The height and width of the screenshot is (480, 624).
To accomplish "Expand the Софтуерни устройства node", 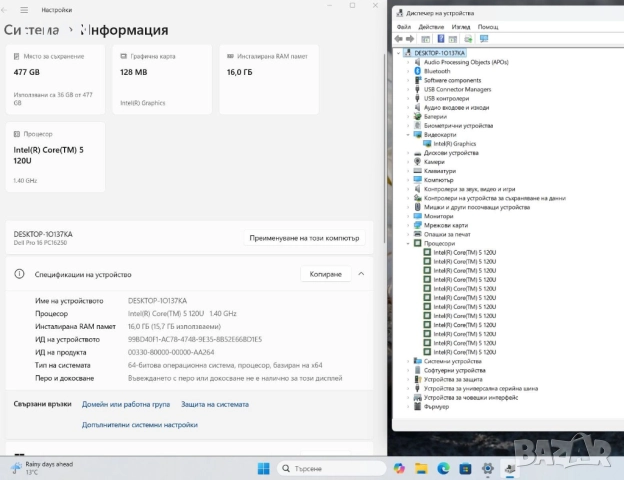I will click(408, 370).
